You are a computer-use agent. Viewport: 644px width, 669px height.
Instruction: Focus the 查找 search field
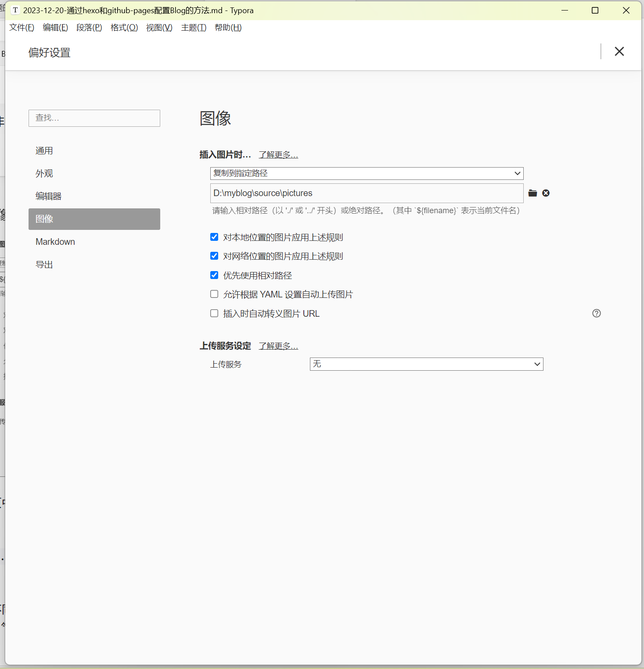(x=94, y=118)
